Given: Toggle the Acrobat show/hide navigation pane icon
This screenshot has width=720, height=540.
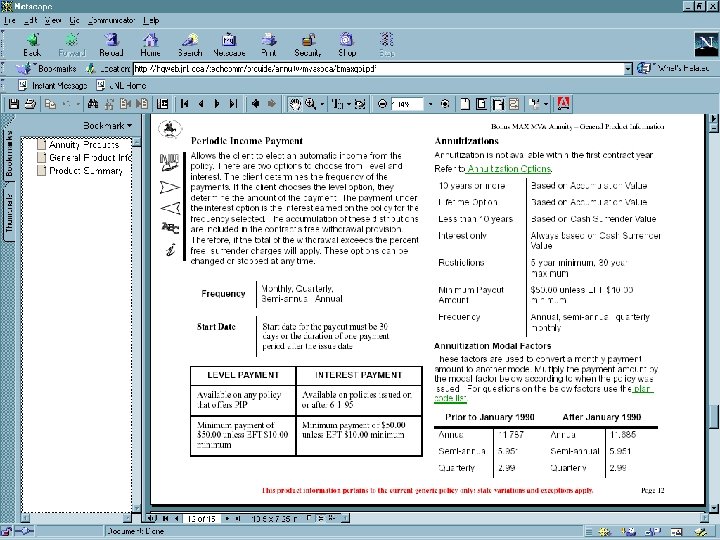Looking at the screenshot, I should click(162, 104).
